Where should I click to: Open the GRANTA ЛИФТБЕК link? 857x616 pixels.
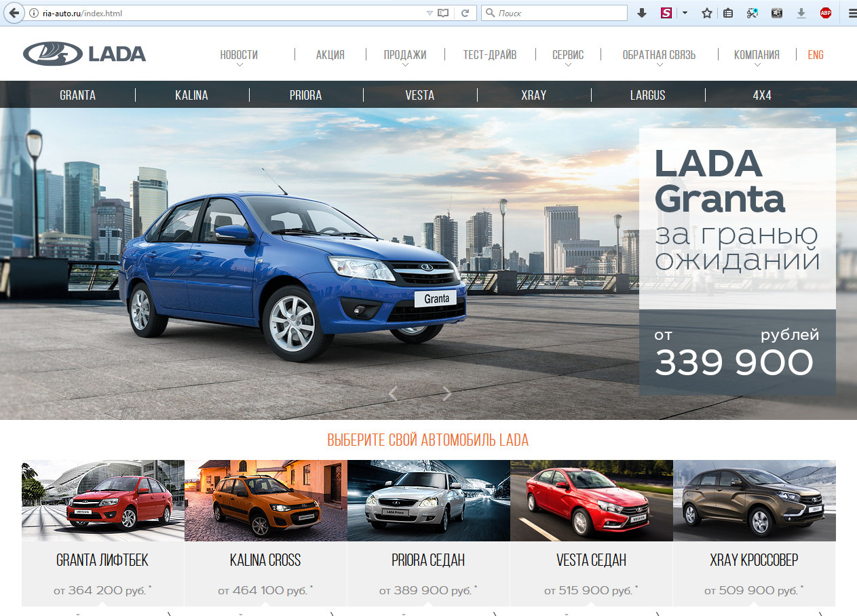(x=102, y=560)
